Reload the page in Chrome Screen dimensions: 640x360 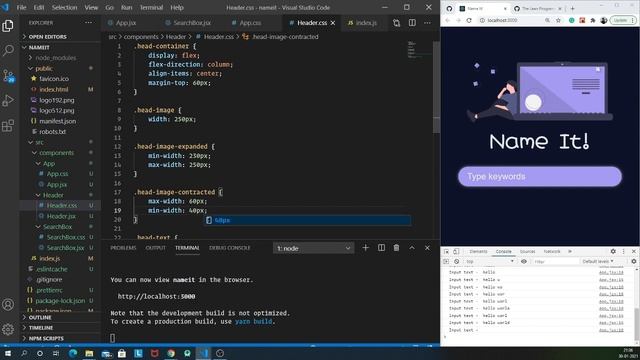point(469,20)
